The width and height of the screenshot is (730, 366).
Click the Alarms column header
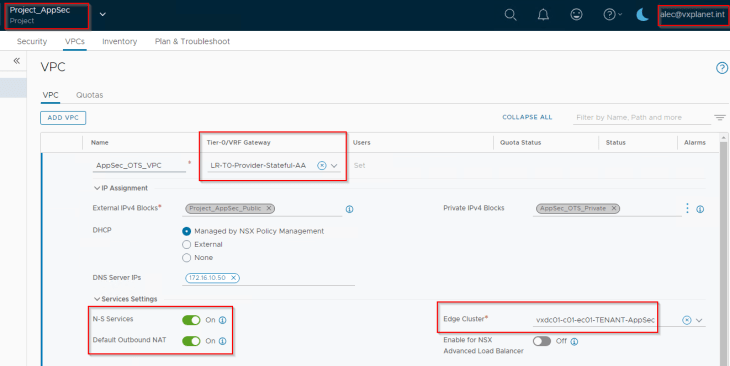click(695, 142)
